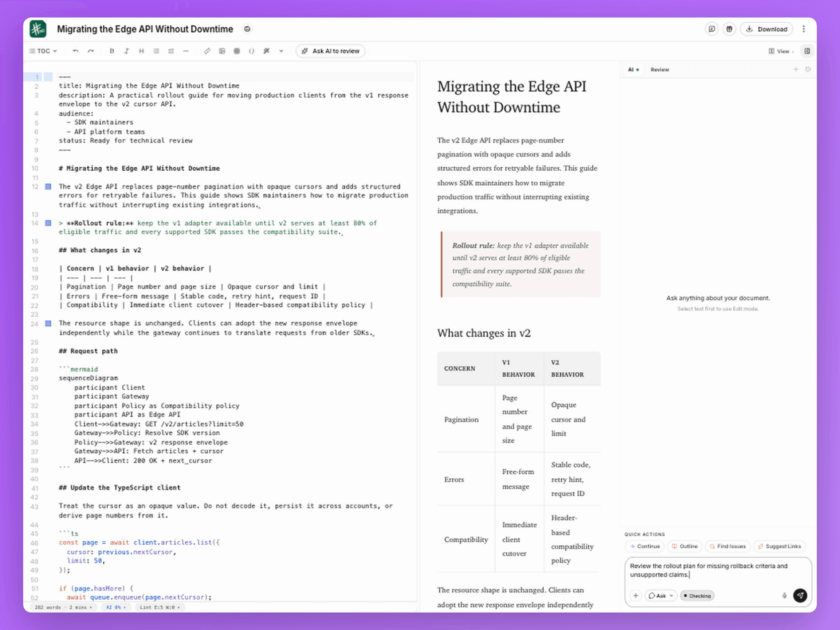Run the Continue quick action

(645, 546)
